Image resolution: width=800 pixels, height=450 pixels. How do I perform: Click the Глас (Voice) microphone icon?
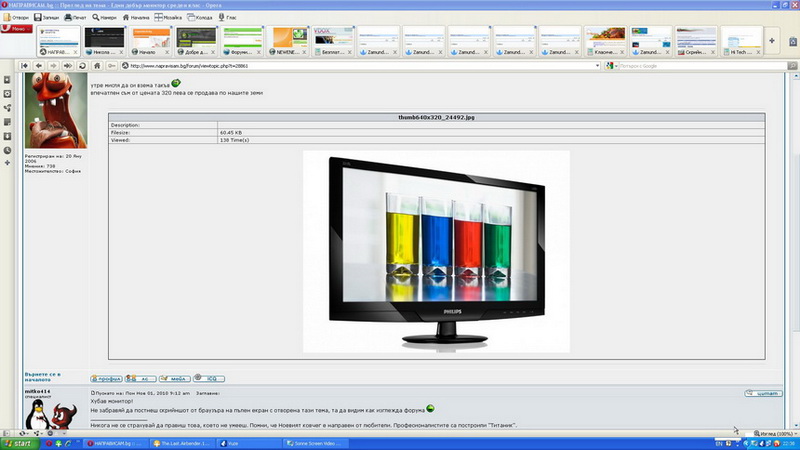point(221,17)
